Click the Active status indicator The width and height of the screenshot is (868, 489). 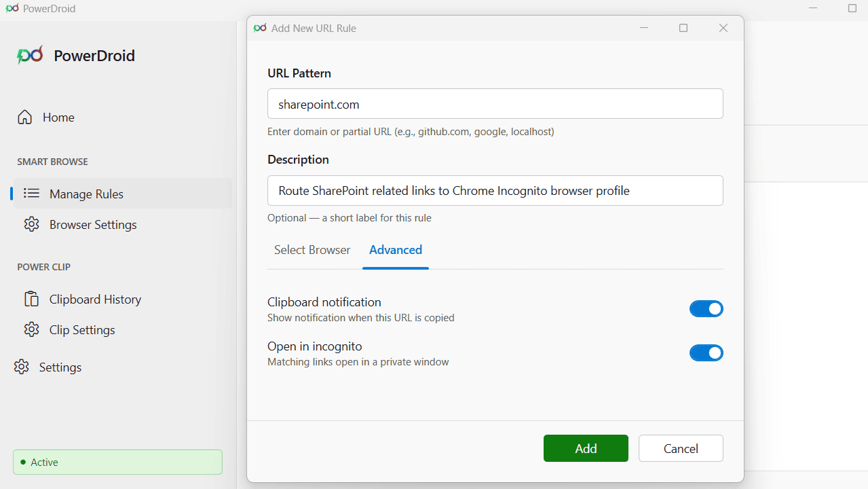click(x=117, y=462)
